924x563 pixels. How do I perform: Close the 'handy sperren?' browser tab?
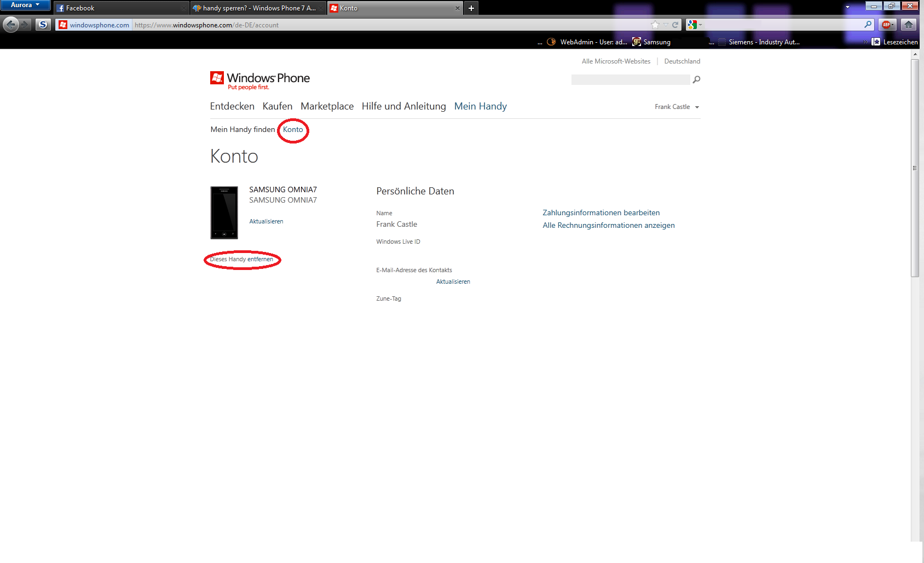click(x=321, y=8)
